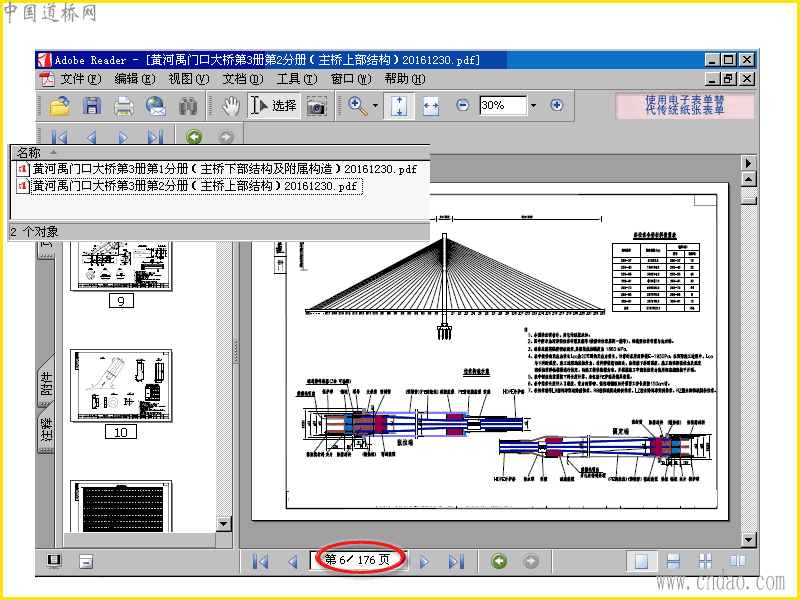Click the top toolbar First Page icon
The image size is (800, 600).
point(59,137)
